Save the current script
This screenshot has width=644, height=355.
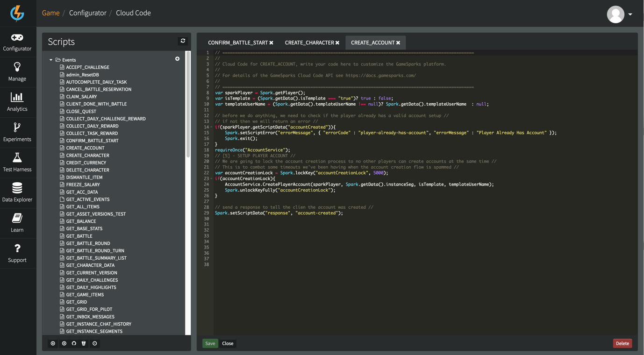[210, 343]
